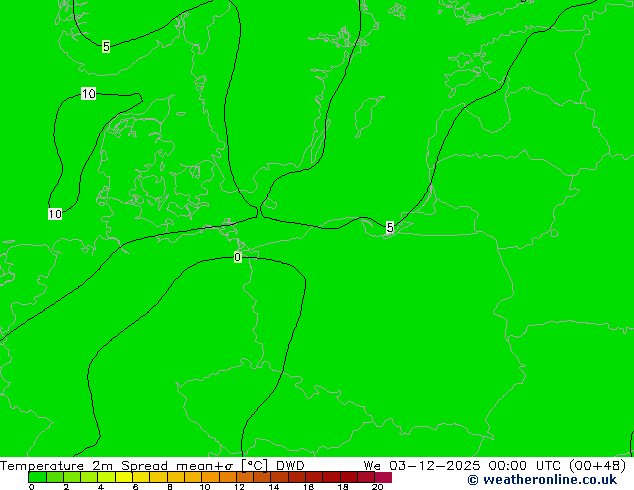The image size is (634, 490).
Task: Click the 5 contour label in the northwest
Action: click(x=106, y=46)
